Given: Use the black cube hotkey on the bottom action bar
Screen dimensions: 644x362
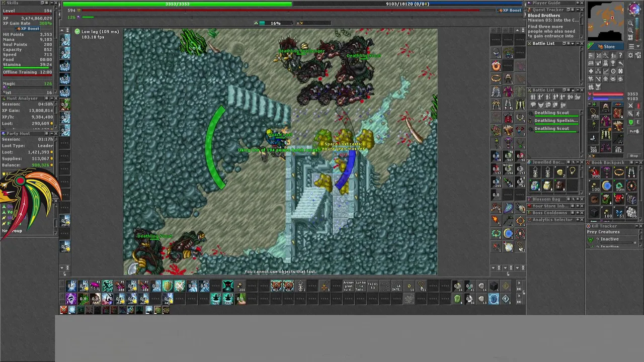Looking at the screenshot, I should [494, 286].
